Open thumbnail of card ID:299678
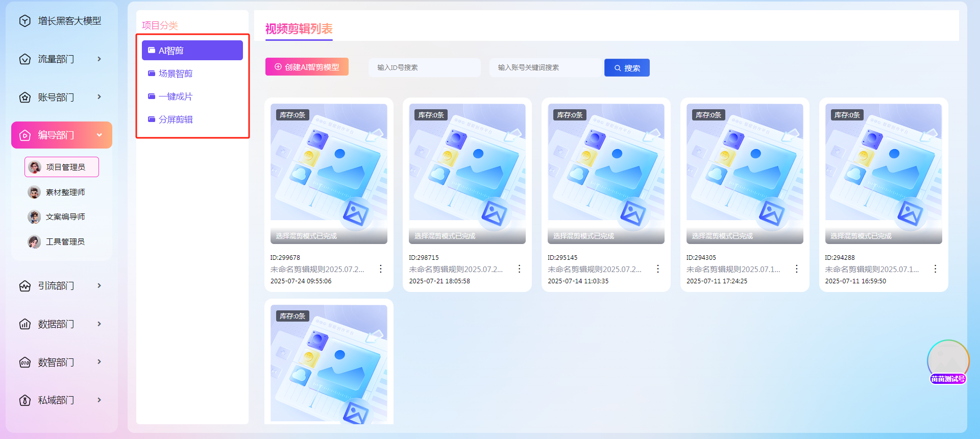Viewport: 980px width, 439px height. point(329,174)
